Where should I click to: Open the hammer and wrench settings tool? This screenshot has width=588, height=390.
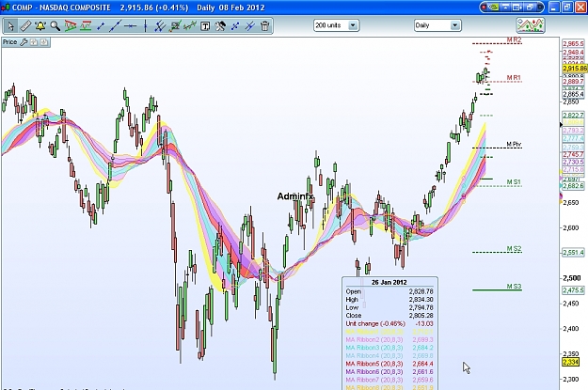point(220,26)
